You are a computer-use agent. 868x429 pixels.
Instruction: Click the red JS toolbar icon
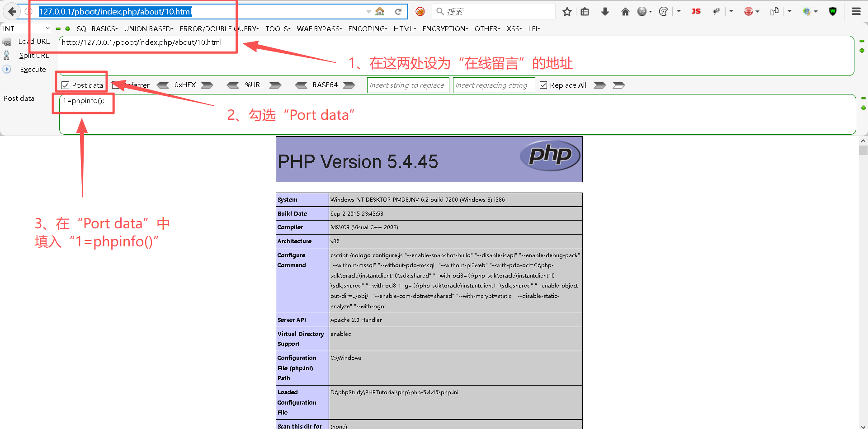(696, 11)
